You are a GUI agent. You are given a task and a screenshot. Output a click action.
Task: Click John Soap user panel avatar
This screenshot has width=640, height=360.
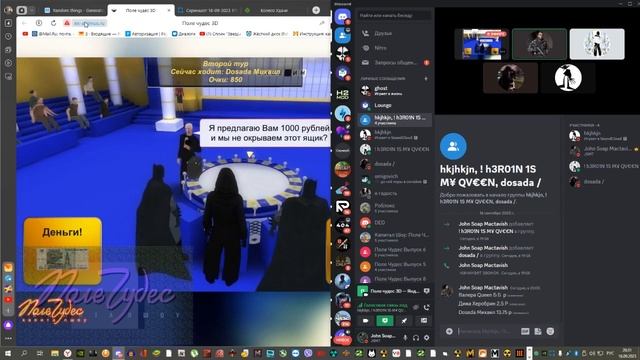coord(362,338)
